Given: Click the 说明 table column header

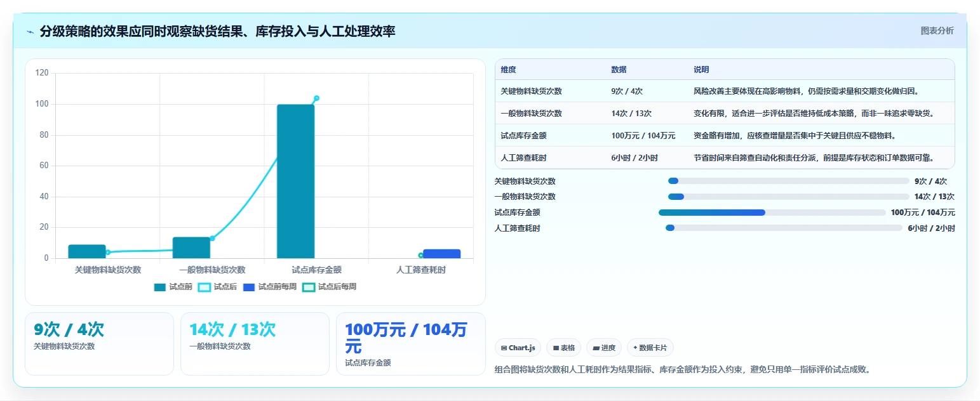Looking at the screenshot, I should pos(701,70).
